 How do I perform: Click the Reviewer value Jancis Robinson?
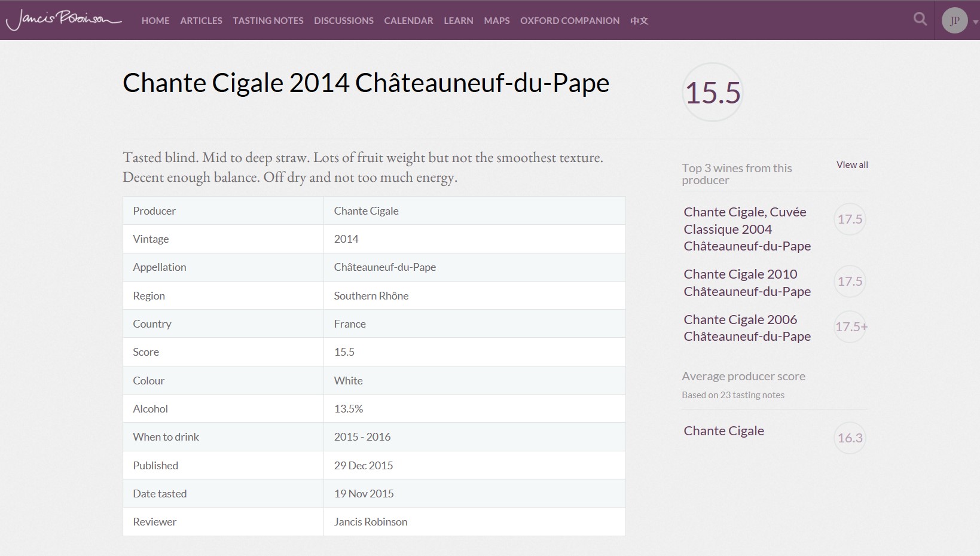pyautogui.click(x=370, y=521)
